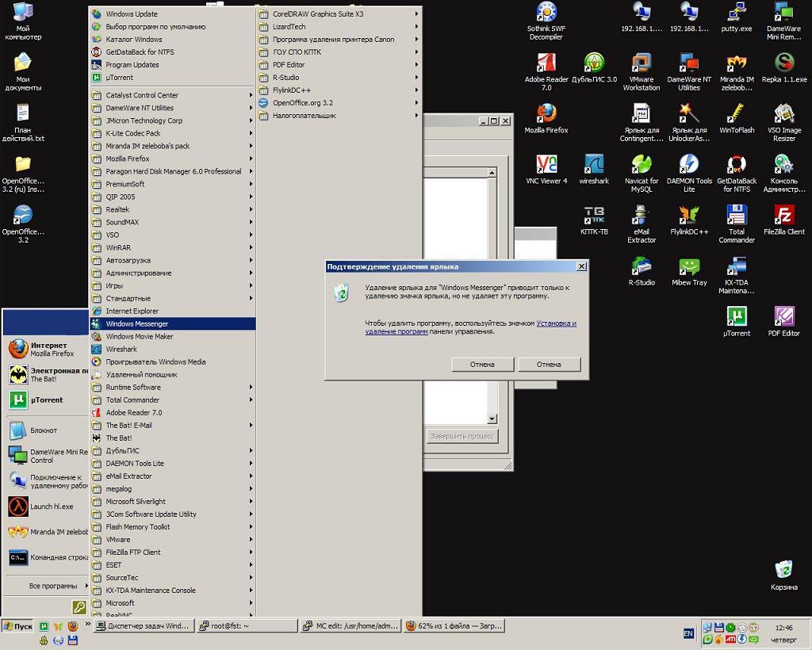
Task: Launch Windows Movie Maker from the programs menu
Action: [172, 336]
